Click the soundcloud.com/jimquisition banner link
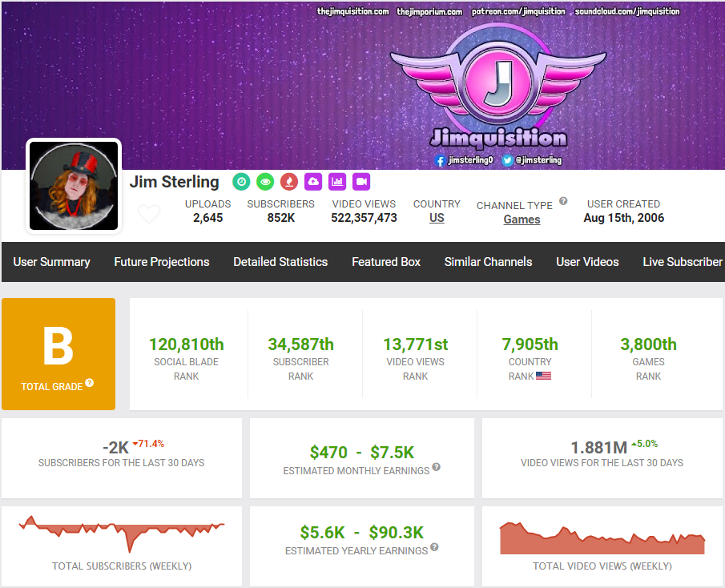 [627, 11]
